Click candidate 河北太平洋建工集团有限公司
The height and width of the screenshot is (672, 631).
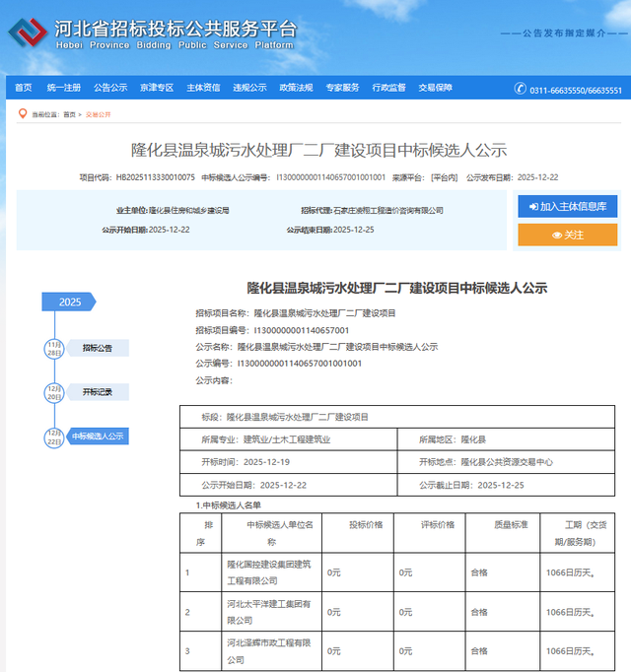click(x=269, y=612)
